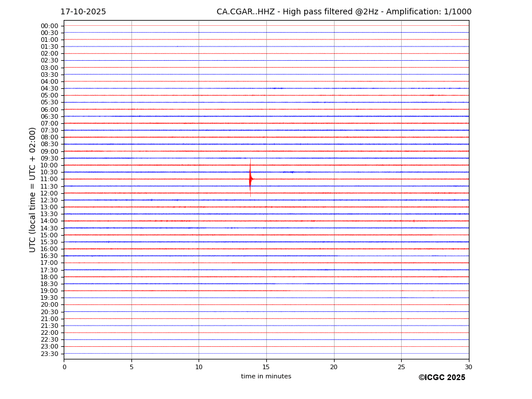The image size is (532, 399).
Task: Click the date label 17-10-2025
Action: tap(83, 12)
